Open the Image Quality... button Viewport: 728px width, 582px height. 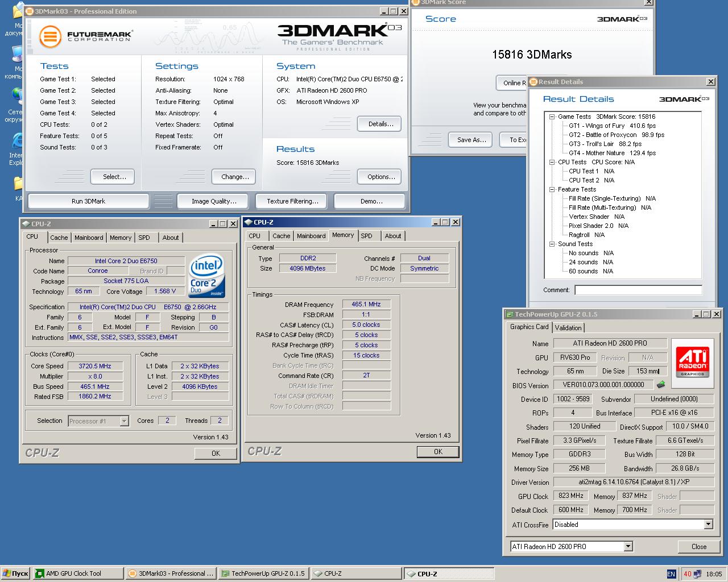point(213,201)
